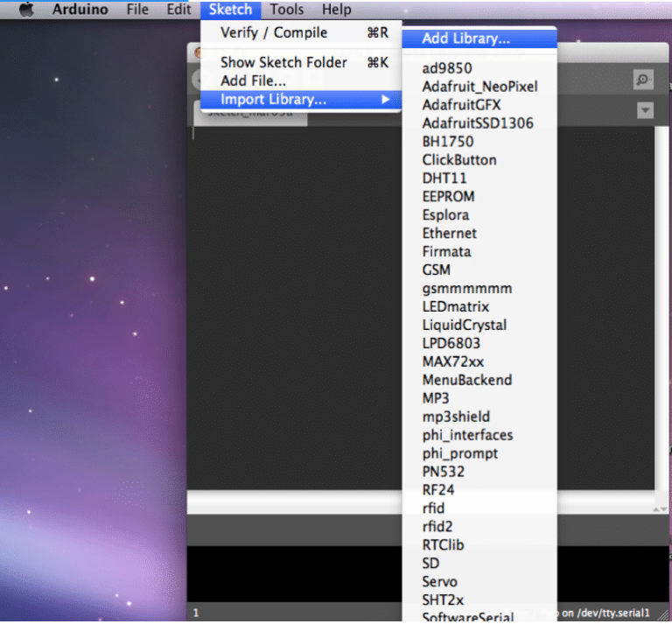Click Add File... in Sketch menu
Viewport: 672px width, 624px height.
click(253, 81)
